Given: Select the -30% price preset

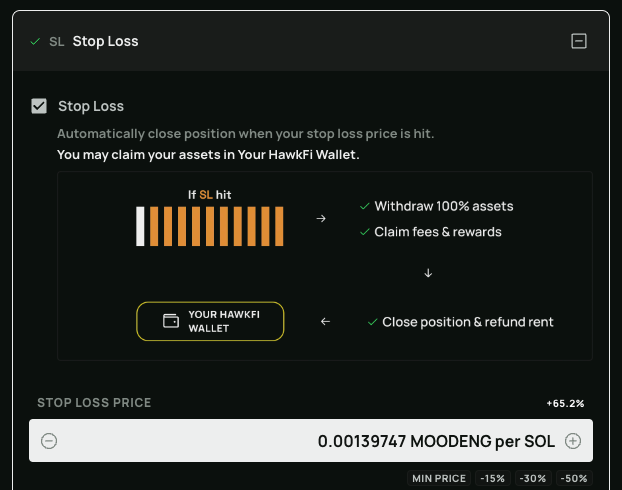Looking at the screenshot, I should point(533,479).
